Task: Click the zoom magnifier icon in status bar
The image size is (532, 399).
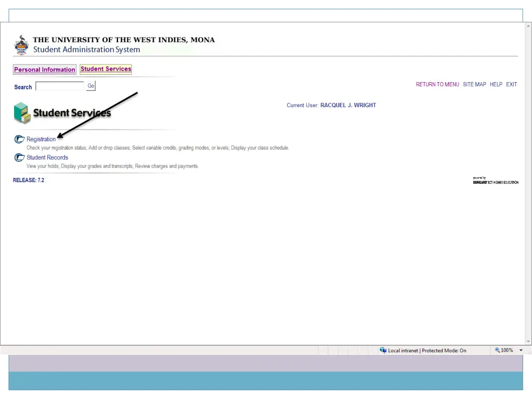Action: click(x=497, y=350)
